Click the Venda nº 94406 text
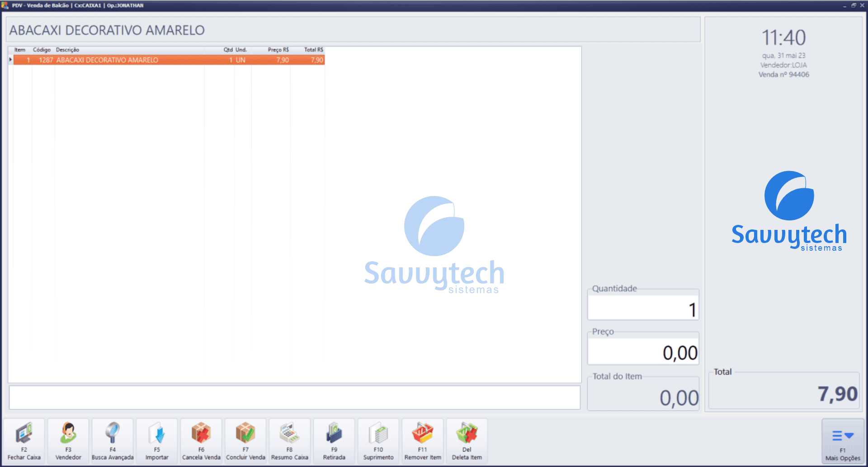Viewport: 868px width, 467px height. [784, 75]
